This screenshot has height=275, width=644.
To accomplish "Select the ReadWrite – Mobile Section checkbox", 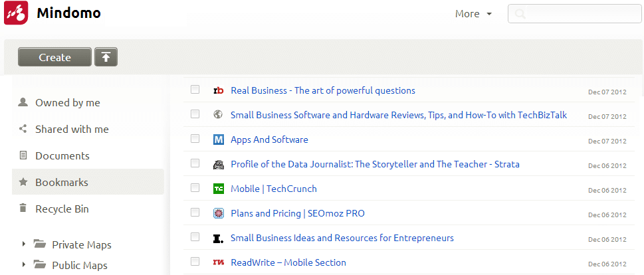I will tap(195, 261).
